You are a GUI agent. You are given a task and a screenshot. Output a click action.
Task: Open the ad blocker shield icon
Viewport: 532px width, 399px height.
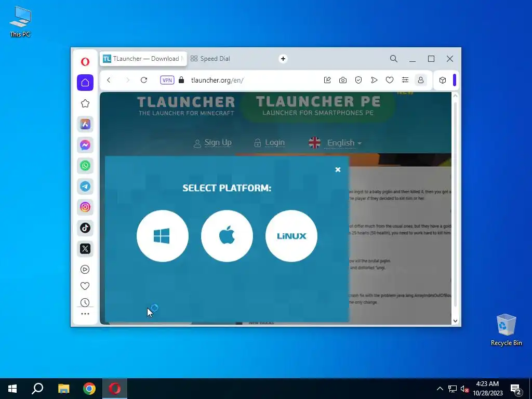pyautogui.click(x=358, y=80)
